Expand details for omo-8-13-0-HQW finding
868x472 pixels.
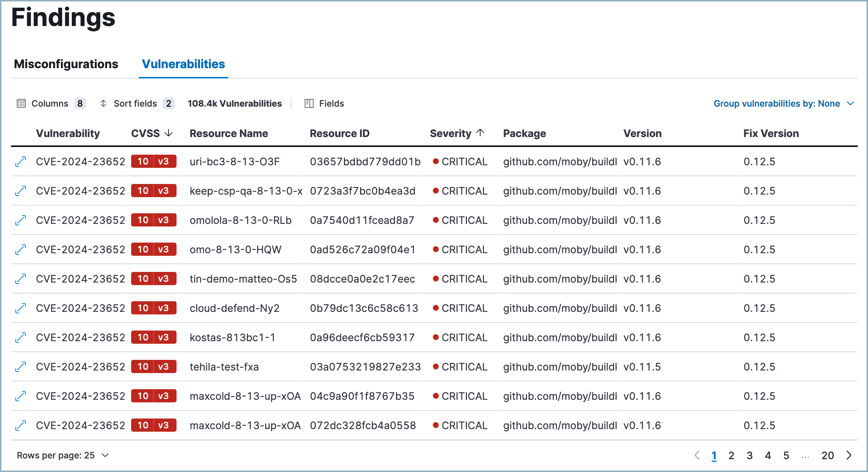coord(21,249)
